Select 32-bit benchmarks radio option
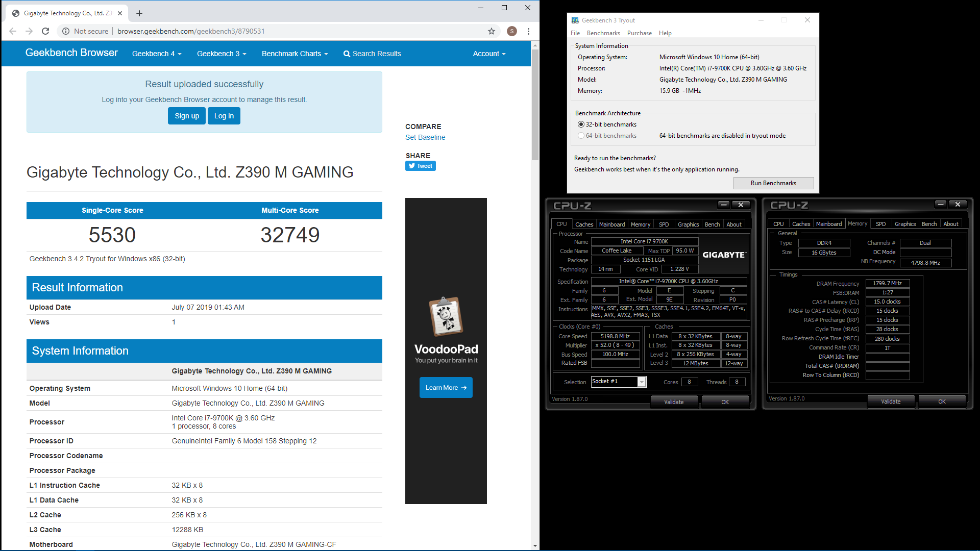Image resolution: width=980 pixels, height=551 pixels. pos(581,124)
